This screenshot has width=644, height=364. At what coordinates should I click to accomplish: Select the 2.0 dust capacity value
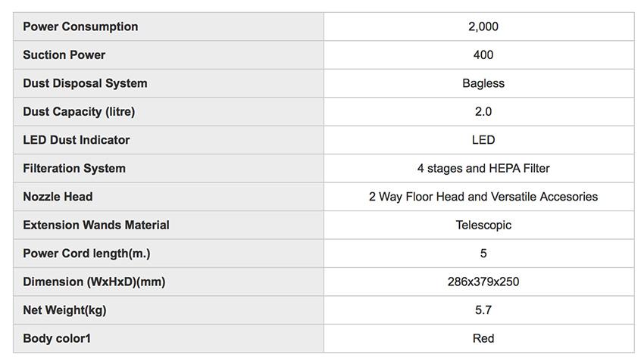[x=483, y=111]
